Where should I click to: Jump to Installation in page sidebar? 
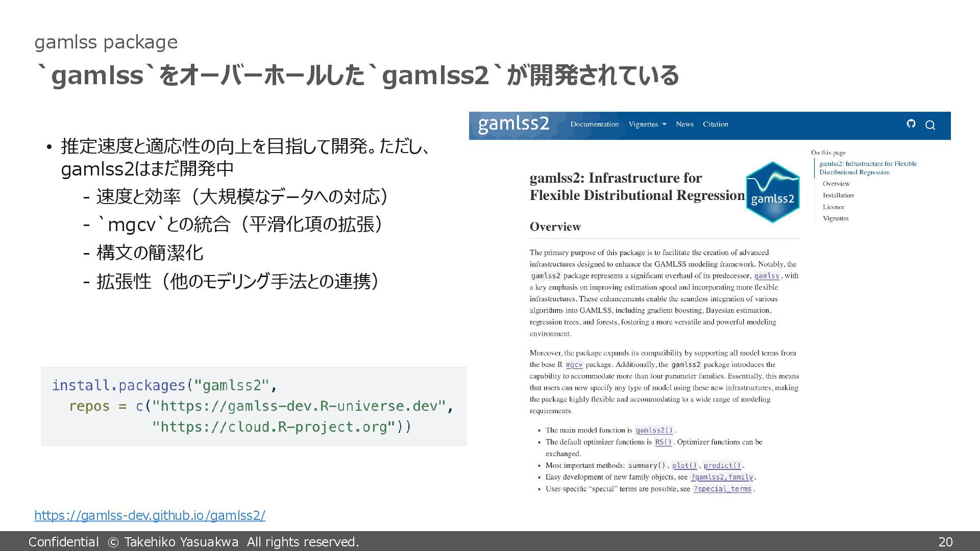[838, 195]
